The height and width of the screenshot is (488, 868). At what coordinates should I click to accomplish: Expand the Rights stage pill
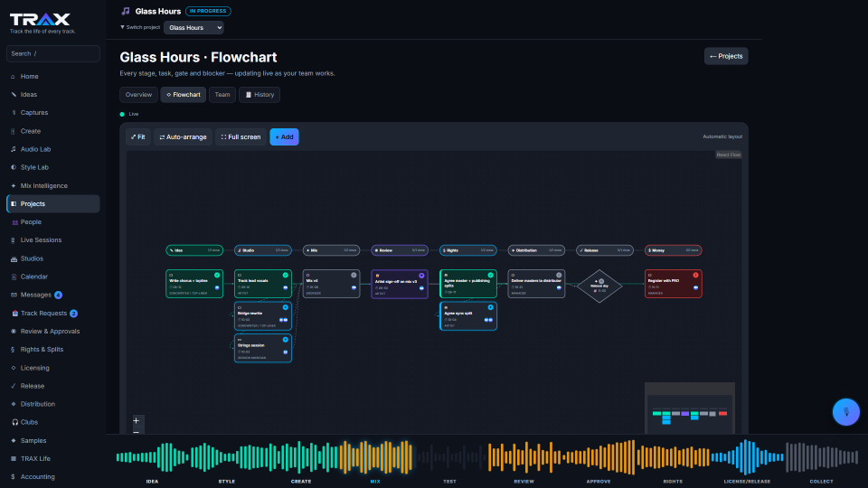tap(468, 250)
